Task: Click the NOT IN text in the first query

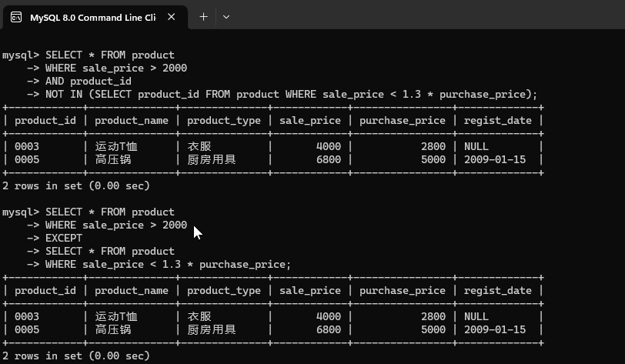Action: tap(64, 94)
